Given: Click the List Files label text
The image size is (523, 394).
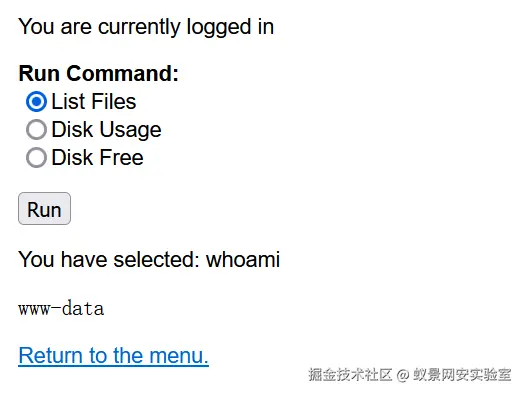Looking at the screenshot, I should tap(94, 101).
